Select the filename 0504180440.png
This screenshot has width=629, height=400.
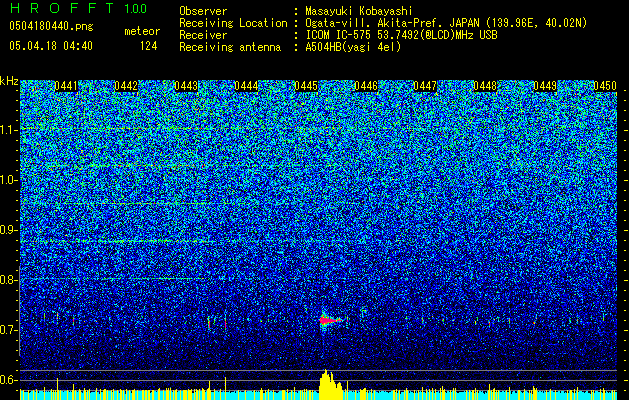click(x=51, y=27)
